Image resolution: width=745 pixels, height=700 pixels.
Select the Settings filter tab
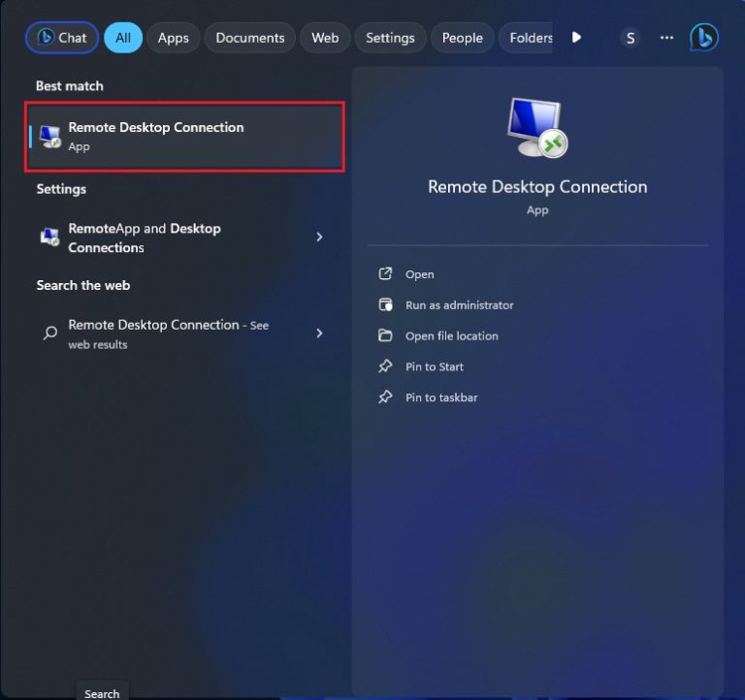coord(390,38)
